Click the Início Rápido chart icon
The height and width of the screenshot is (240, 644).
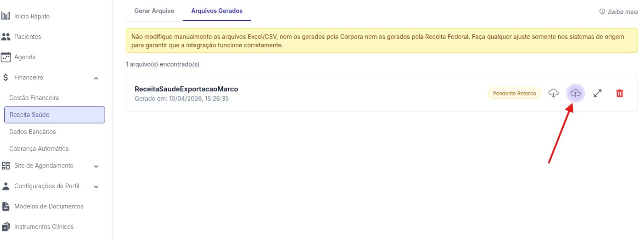6,17
